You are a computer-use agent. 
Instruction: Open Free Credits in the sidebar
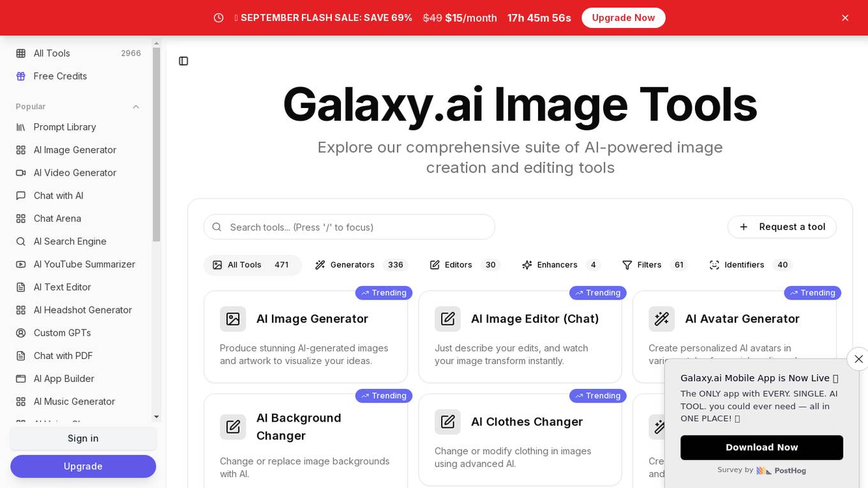pos(79,77)
